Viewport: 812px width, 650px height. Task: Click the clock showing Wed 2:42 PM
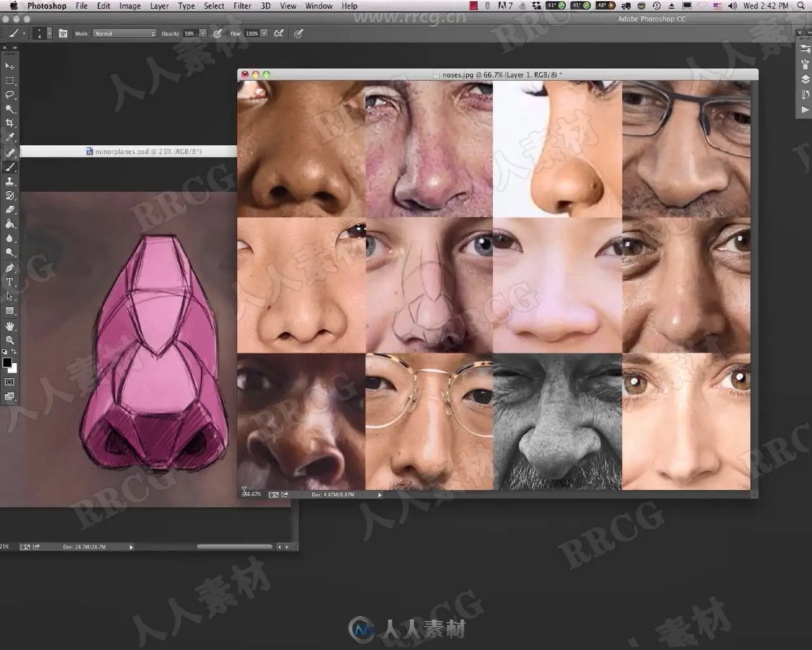(766, 6)
